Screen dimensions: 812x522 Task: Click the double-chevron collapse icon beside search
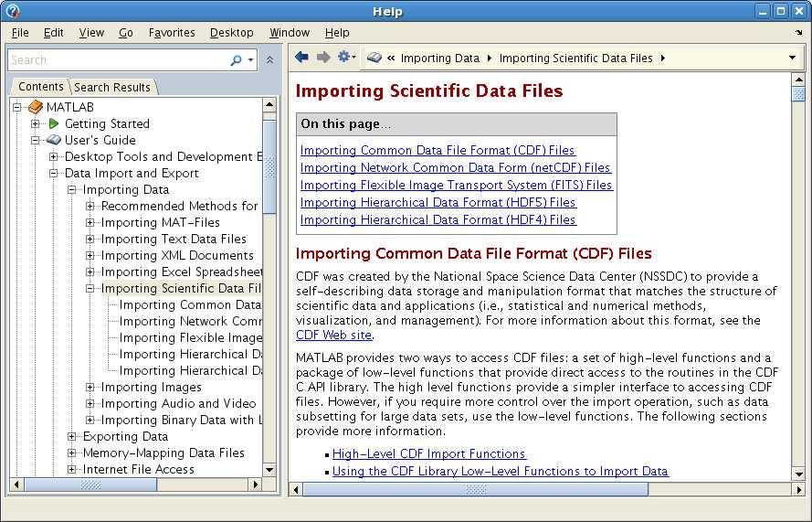269,60
